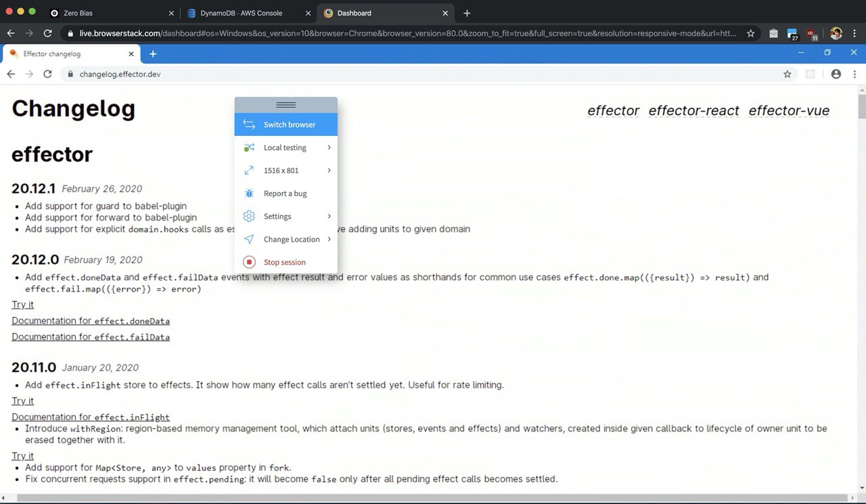Viewport: 866px width, 504px height.
Task: Reload the BrowserStack dashboard page
Action: coord(47,32)
